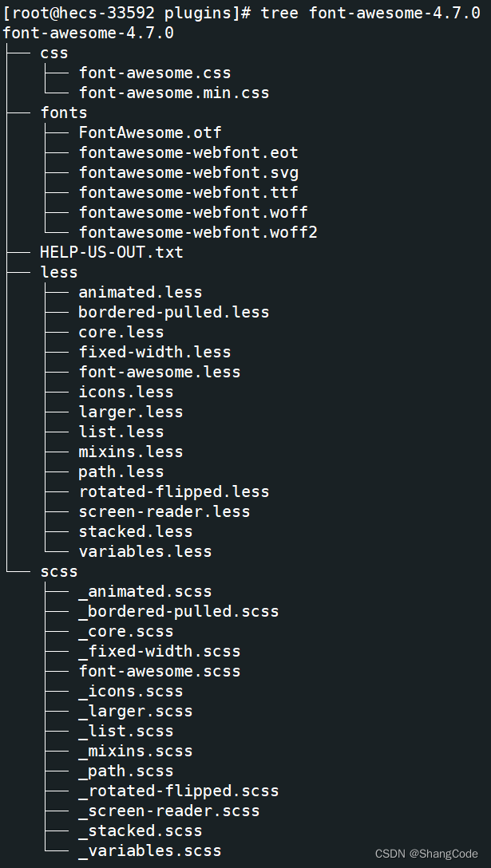Click the less directory entry
491x868 pixels.
(x=59, y=272)
